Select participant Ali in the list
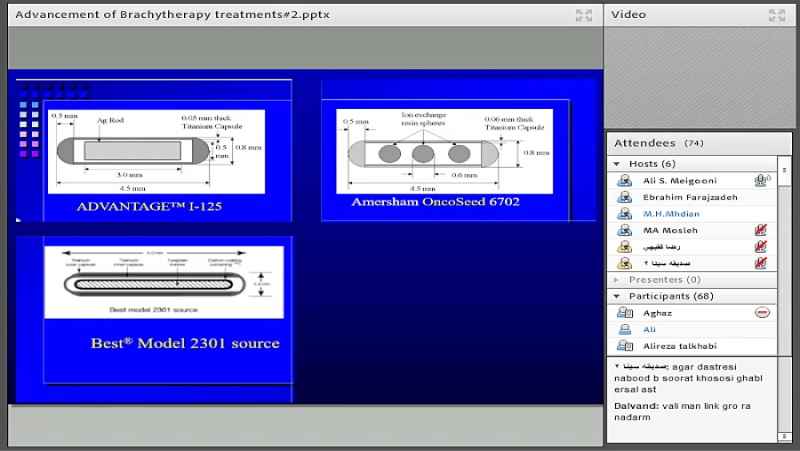The height and width of the screenshot is (451, 800). pos(650,329)
